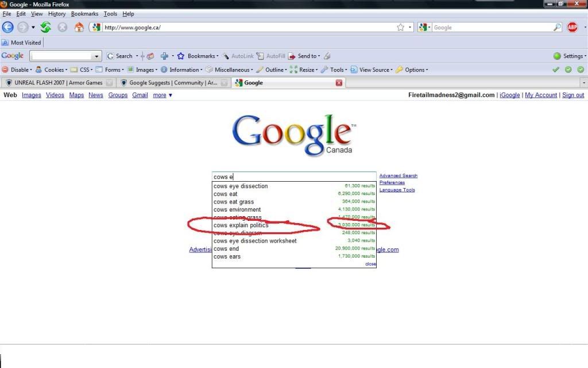Screen dimensions: 588x368
Task: Open the Cookies dropdown menu
Action: click(x=51, y=70)
